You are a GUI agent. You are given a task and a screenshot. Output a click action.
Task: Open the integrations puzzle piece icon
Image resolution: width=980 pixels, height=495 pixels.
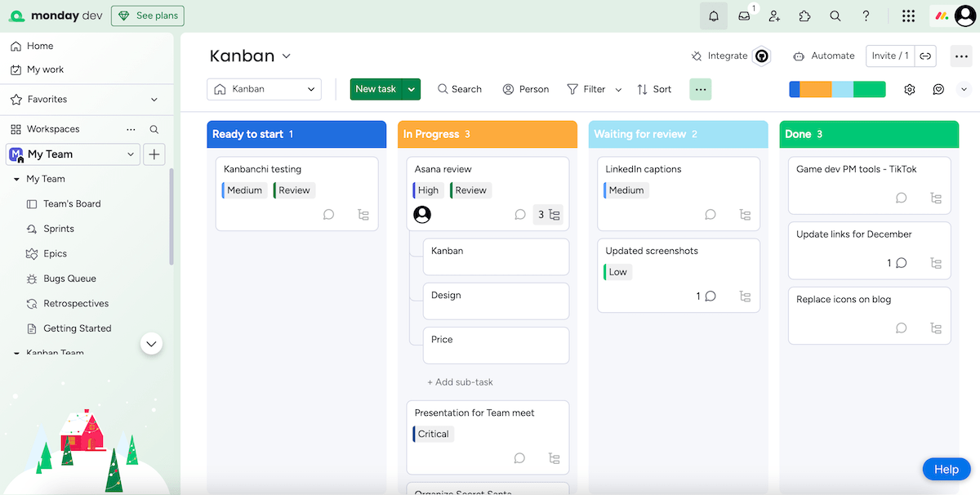804,16
